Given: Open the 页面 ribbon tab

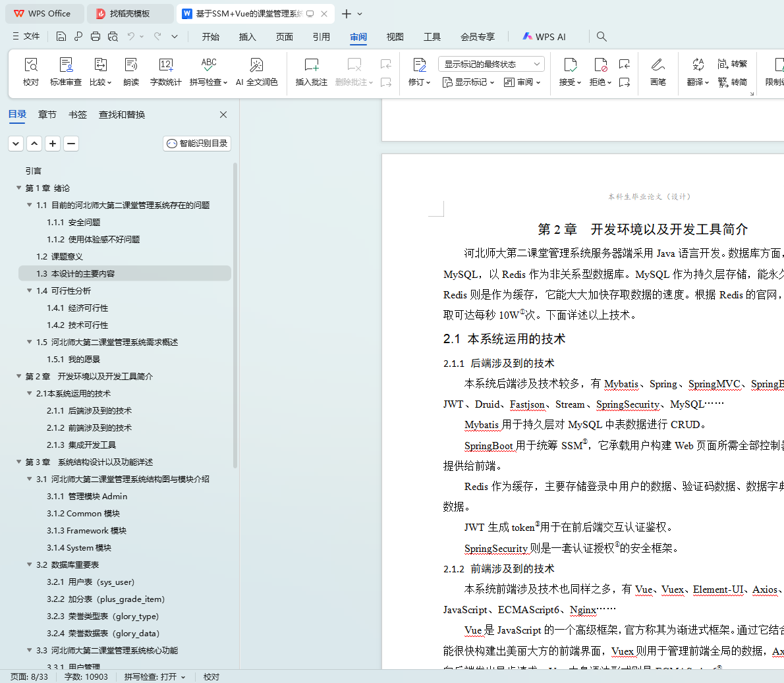Looking at the screenshot, I should click(x=285, y=37).
